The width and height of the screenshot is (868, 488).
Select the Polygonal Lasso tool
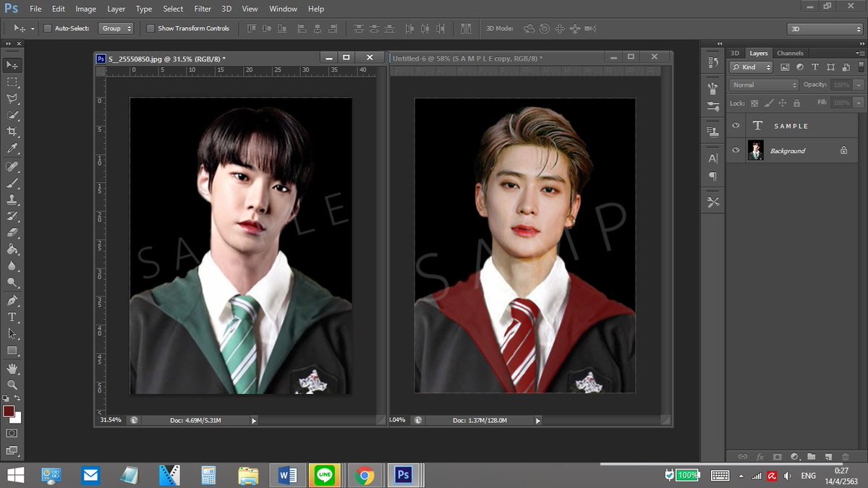tap(12, 98)
